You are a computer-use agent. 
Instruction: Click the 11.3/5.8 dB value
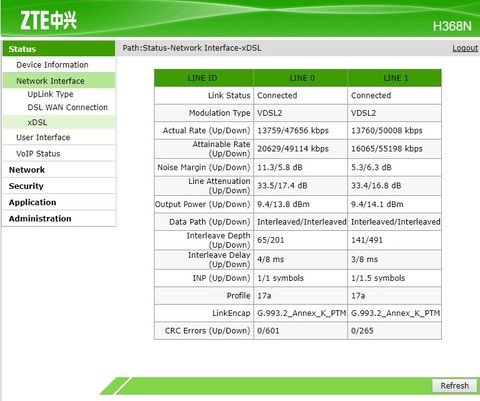pos(280,167)
